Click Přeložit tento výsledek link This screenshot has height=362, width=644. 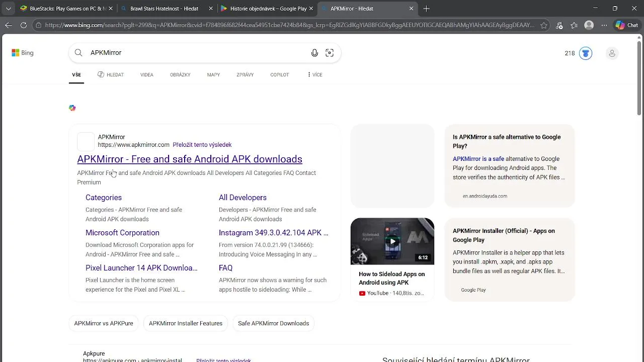(202, 145)
